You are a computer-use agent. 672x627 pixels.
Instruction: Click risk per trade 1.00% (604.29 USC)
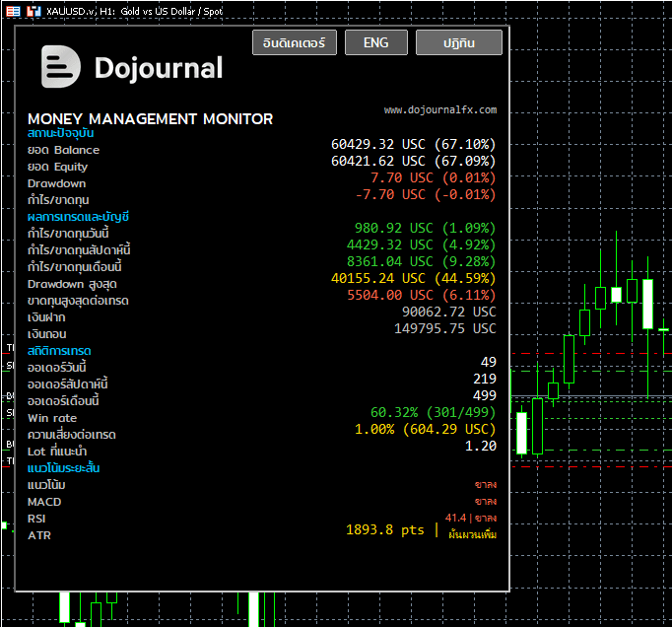coord(425,429)
